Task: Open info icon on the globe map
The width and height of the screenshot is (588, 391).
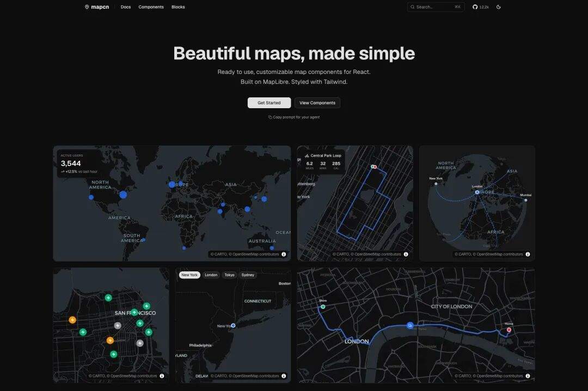Action: 528,255
